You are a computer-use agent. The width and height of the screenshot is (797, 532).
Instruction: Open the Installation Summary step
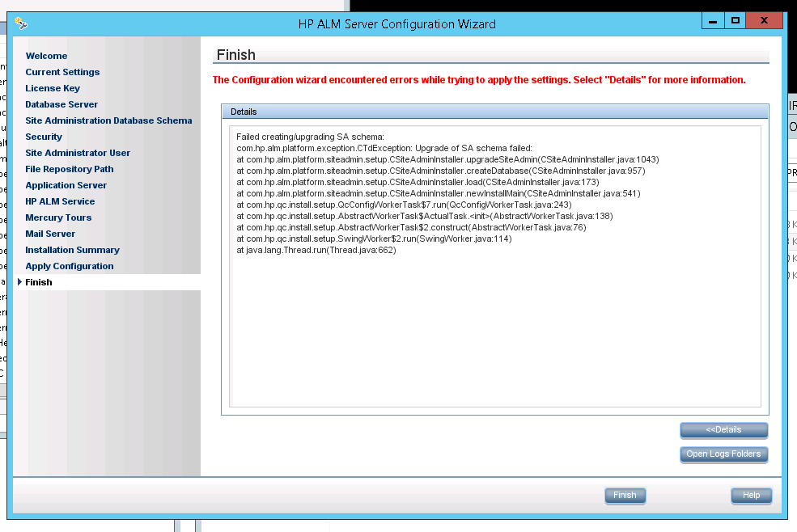[x=73, y=250]
